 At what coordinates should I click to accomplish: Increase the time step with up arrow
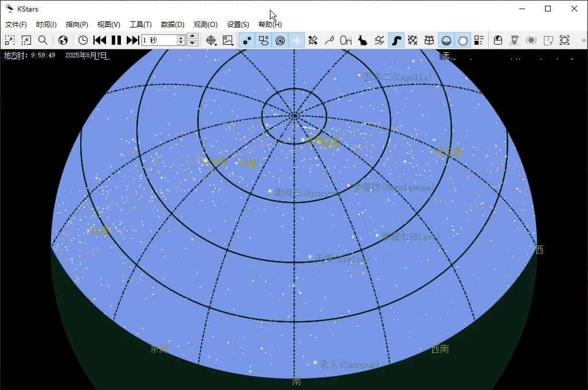point(193,37)
